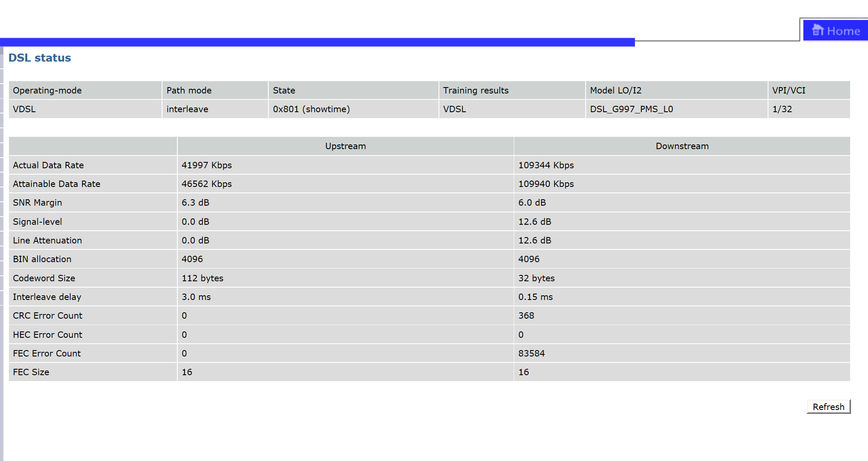The image size is (868, 461).
Task: Select the Downstream column header
Action: [682, 146]
